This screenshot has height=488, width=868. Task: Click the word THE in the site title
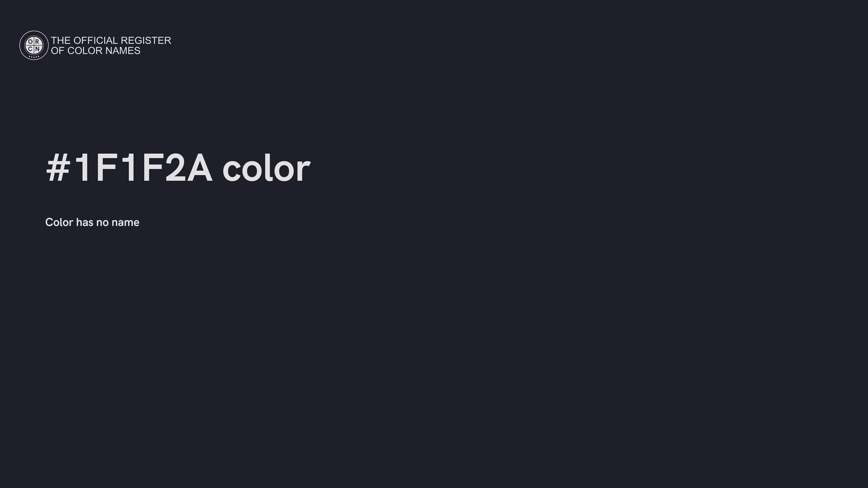point(61,40)
